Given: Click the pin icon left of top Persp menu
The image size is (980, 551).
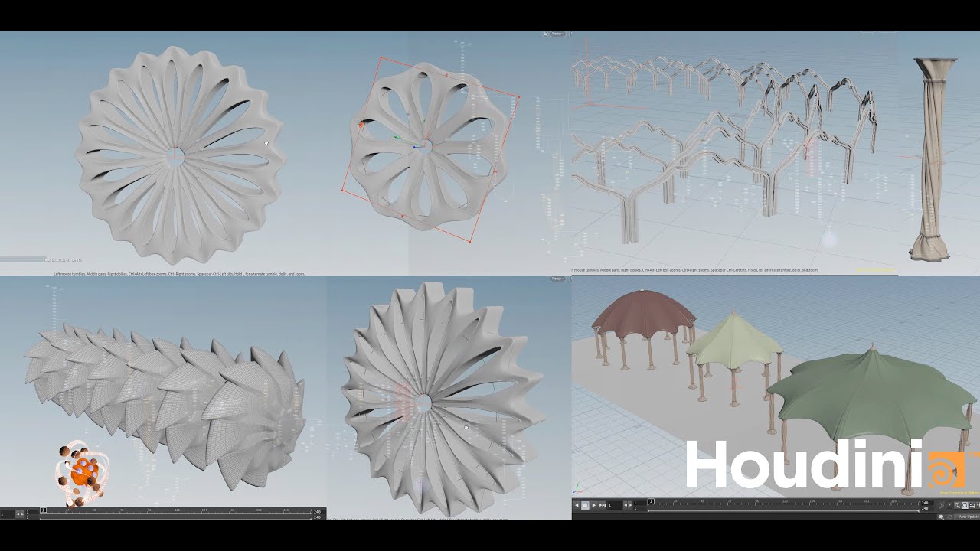Looking at the screenshot, I should 545,34.
